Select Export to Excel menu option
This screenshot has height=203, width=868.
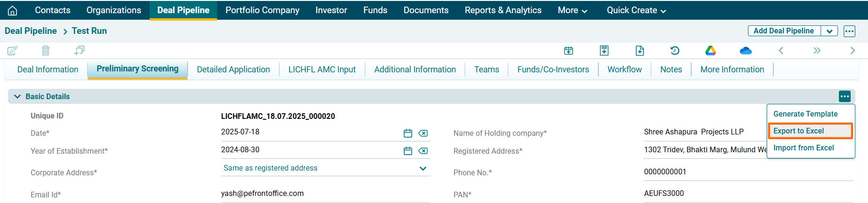coord(809,131)
